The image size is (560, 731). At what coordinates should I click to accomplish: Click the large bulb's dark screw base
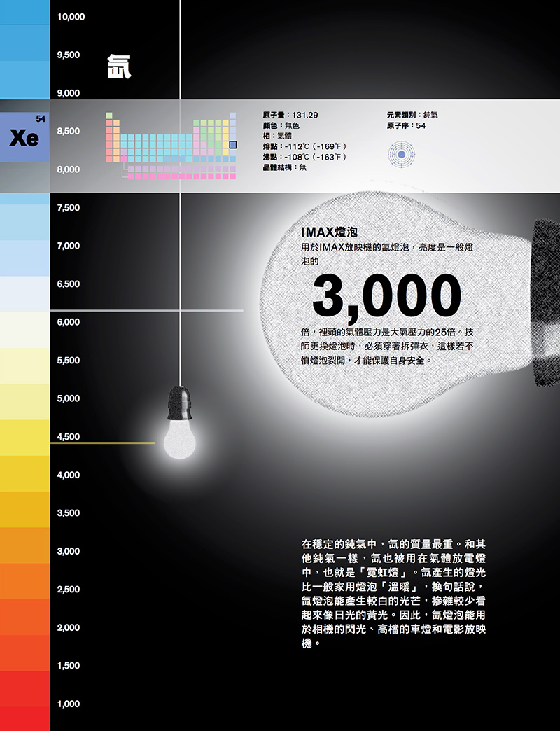pyautogui.click(x=546, y=302)
